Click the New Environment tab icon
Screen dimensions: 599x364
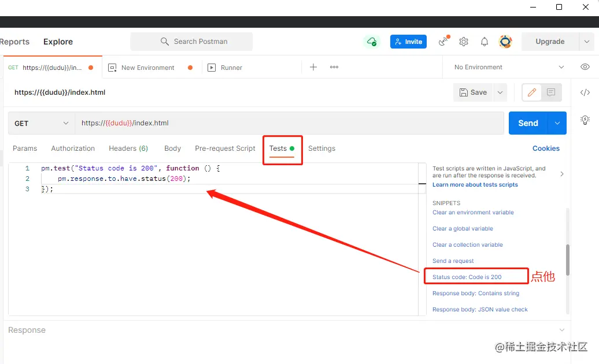[x=112, y=68]
